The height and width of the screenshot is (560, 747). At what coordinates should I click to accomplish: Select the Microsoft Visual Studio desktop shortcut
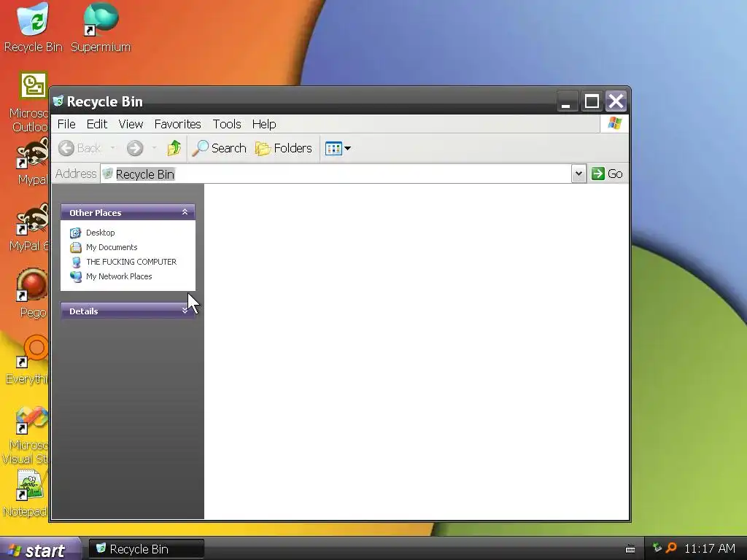pyautogui.click(x=26, y=435)
